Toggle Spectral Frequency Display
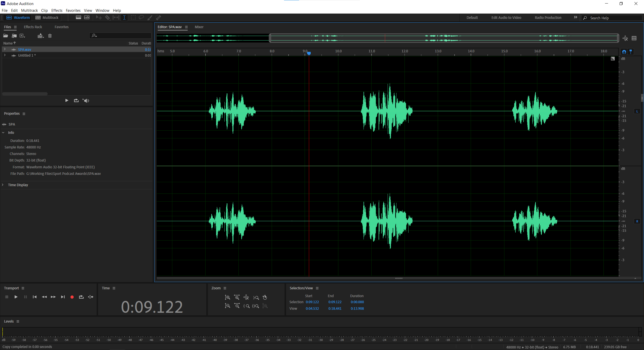The height and width of the screenshot is (350, 644). 78,18
